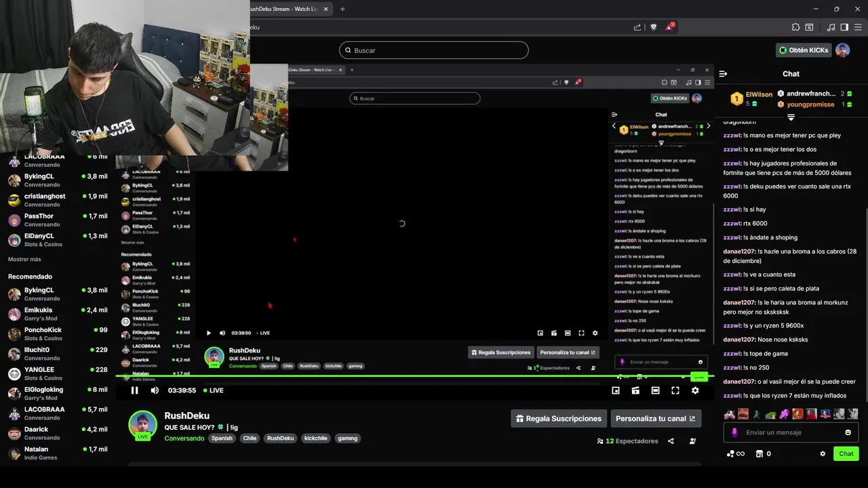Screen dimensions: 868x488
Task: Send message with green Chat button
Action: (846, 454)
